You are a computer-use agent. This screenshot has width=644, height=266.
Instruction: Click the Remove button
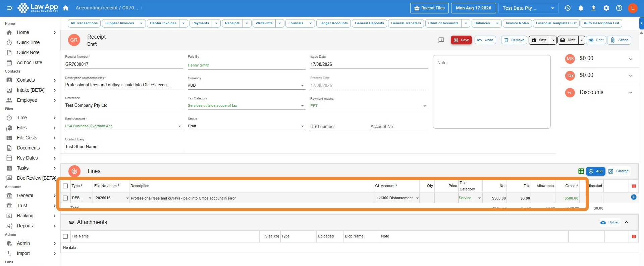point(514,40)
